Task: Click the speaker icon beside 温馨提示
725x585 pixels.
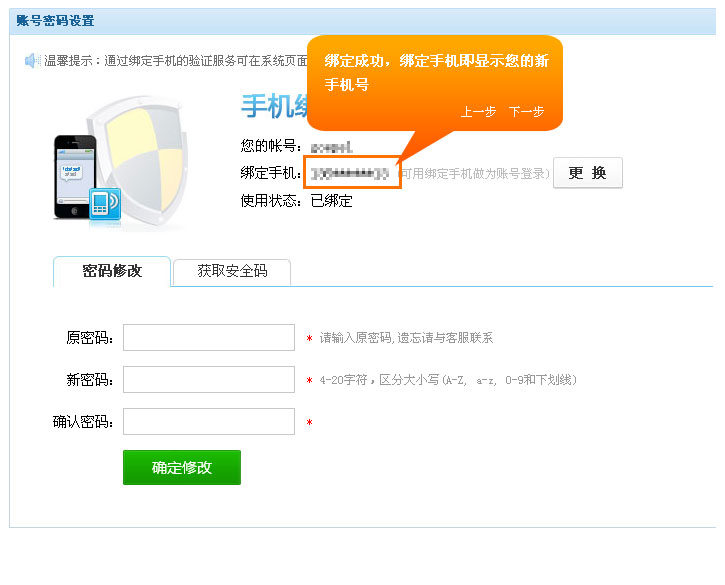Action: coord(32,61)
